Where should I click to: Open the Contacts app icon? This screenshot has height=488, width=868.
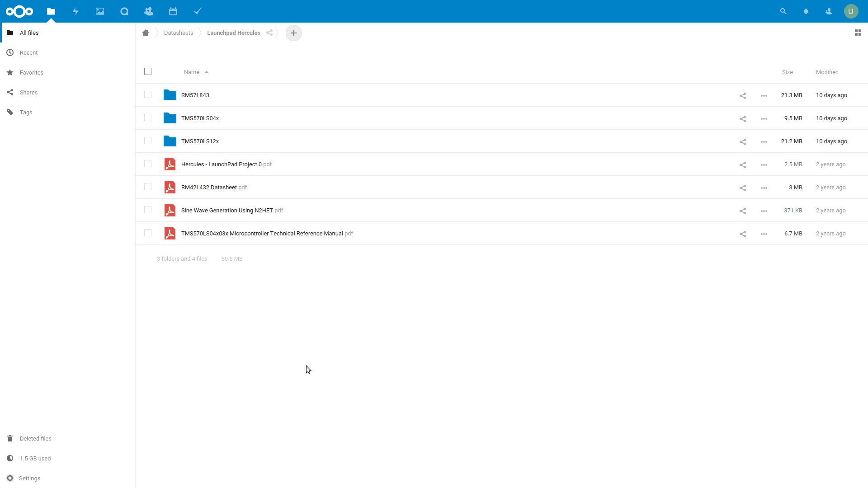coord(149,11)
